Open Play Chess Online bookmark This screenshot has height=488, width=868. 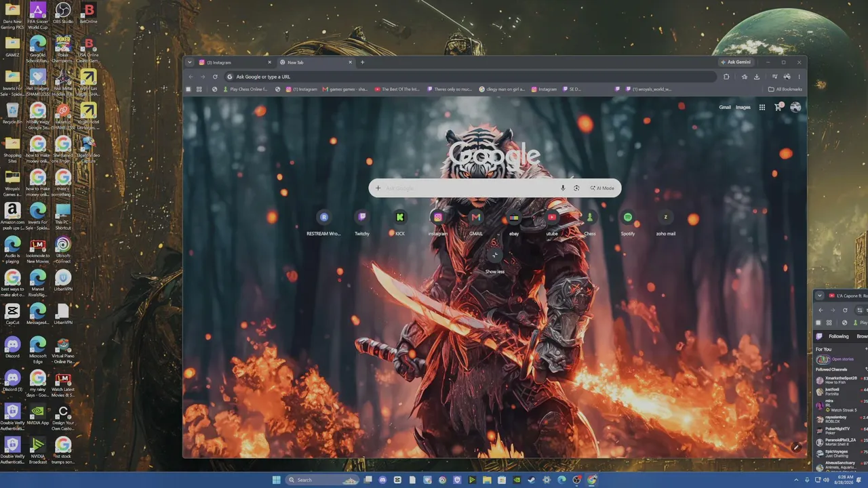tap(245, 89)
